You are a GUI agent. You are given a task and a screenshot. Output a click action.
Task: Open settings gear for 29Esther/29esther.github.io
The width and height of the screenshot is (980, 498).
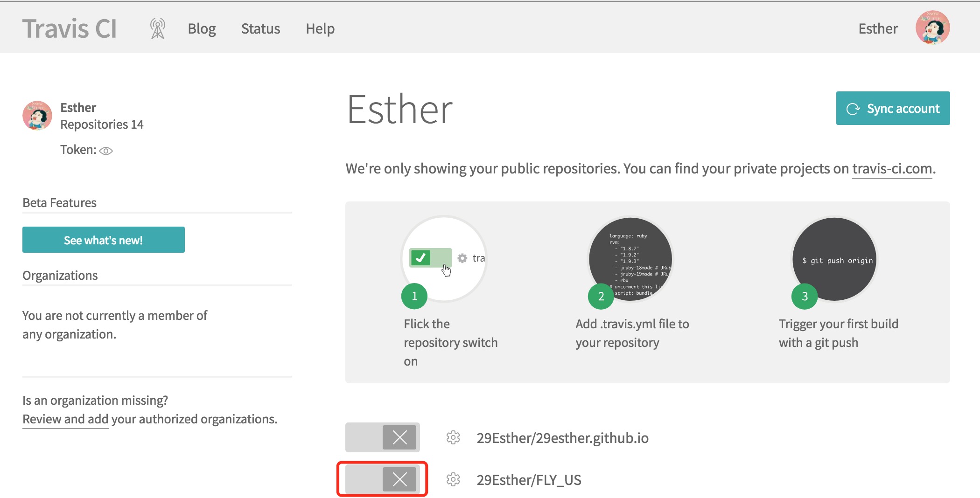453,437
